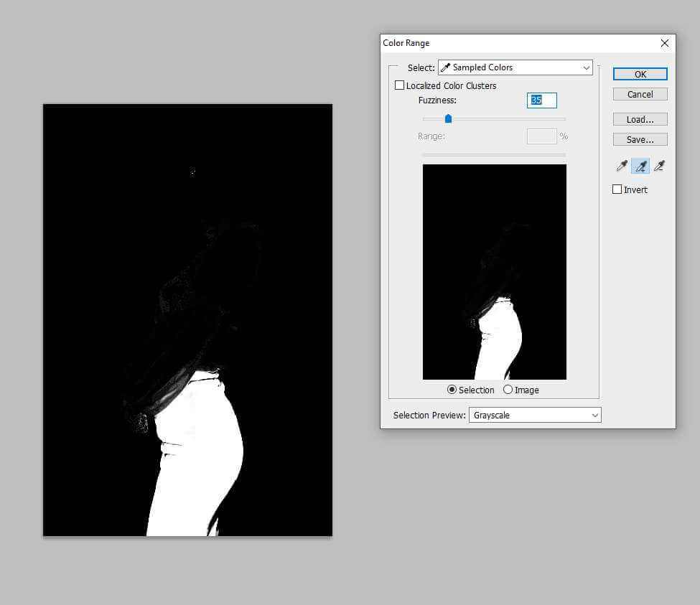Expand the Selection Preview Grayscale dropdown
The height and width of the screenshot is (605, 700).
(534, 415)
